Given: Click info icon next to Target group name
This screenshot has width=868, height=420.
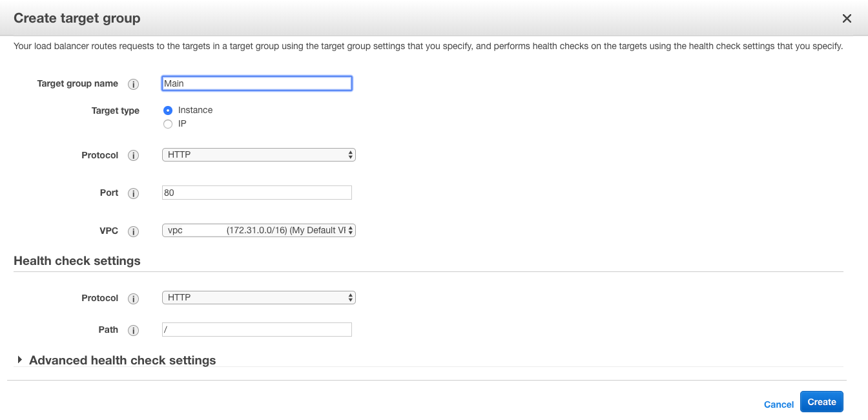Looking at the screenshot, I should pyautogui.click(x=134, y=84).
